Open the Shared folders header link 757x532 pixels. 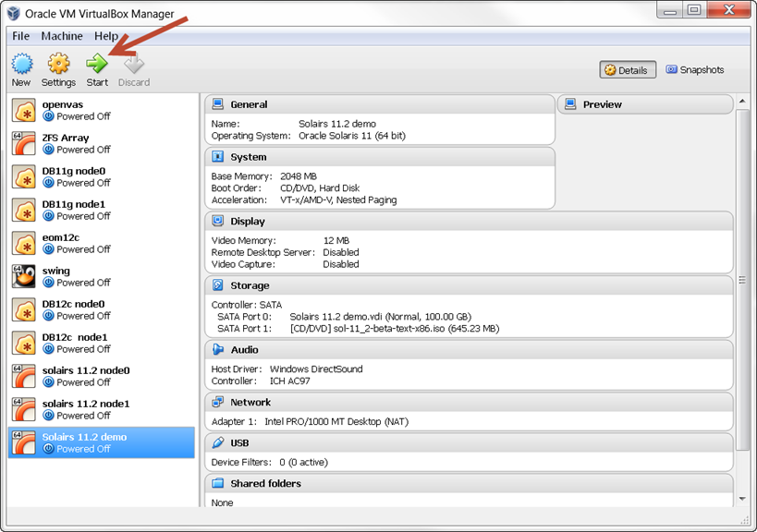click(x=265, y=483)
